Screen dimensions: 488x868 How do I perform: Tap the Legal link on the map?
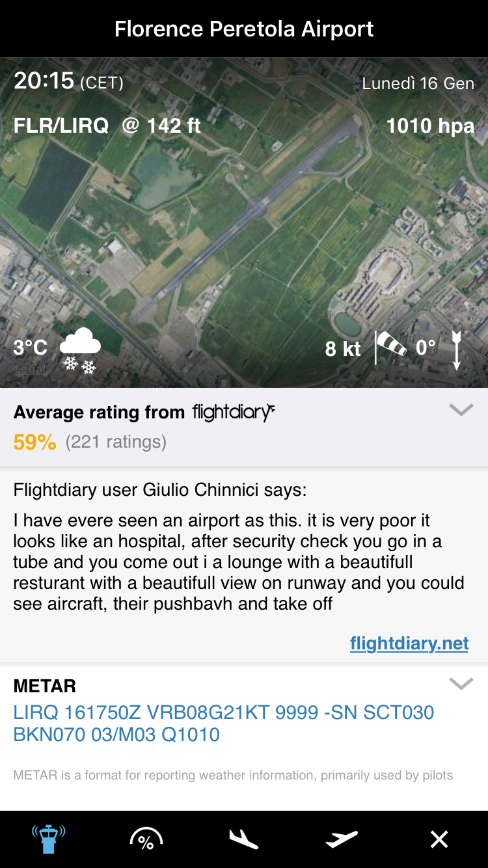coord(30,369)
